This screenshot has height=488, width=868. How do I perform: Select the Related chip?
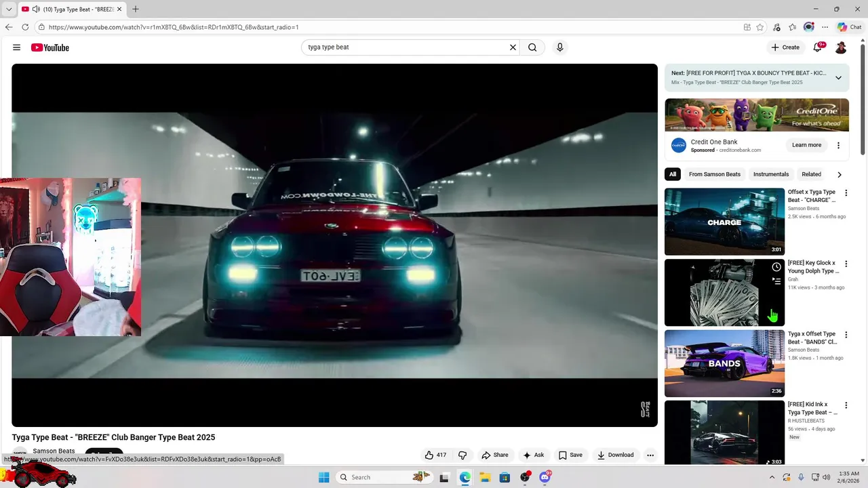point(811,174)
